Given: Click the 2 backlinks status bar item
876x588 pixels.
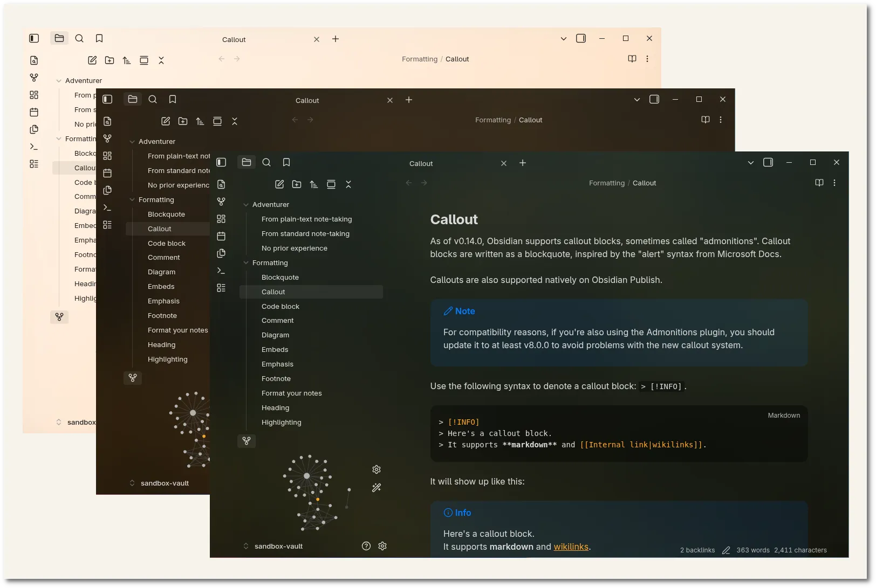Looking at the screenshot, I should (x=697, y=550).
